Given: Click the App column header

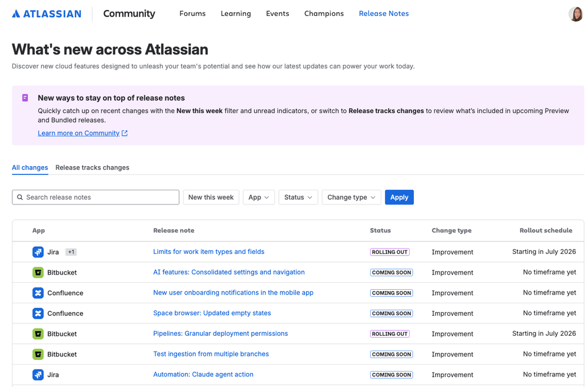Looking at the screenshot, I should coord(38,230).
